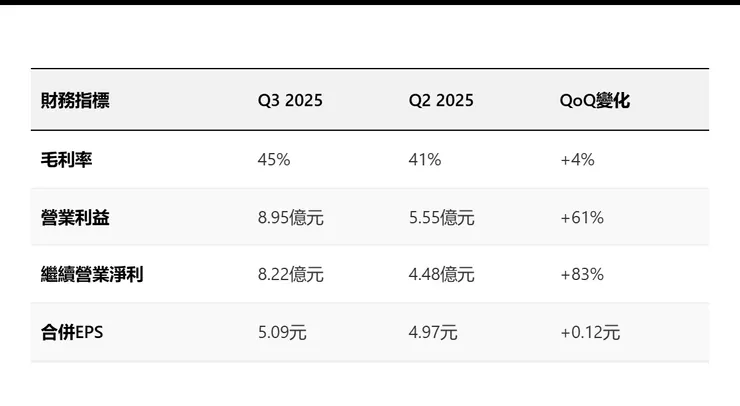Click the Q2 2025 column header
This screenshot has height=406, width=740.
[441, 100]
